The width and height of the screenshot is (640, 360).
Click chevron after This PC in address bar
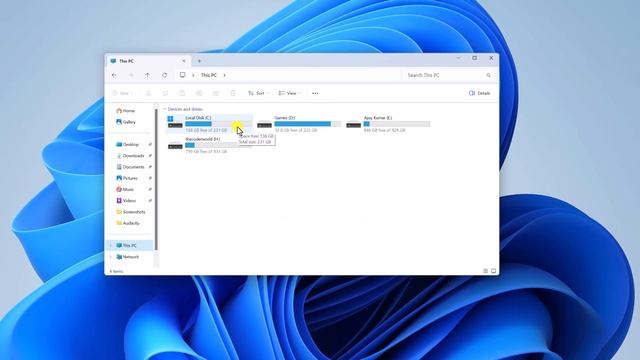(x=224, y=75)
